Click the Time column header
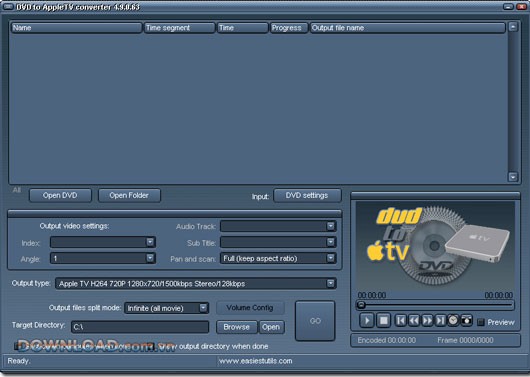The image size is (530, 377). click(x=242, y=28)
